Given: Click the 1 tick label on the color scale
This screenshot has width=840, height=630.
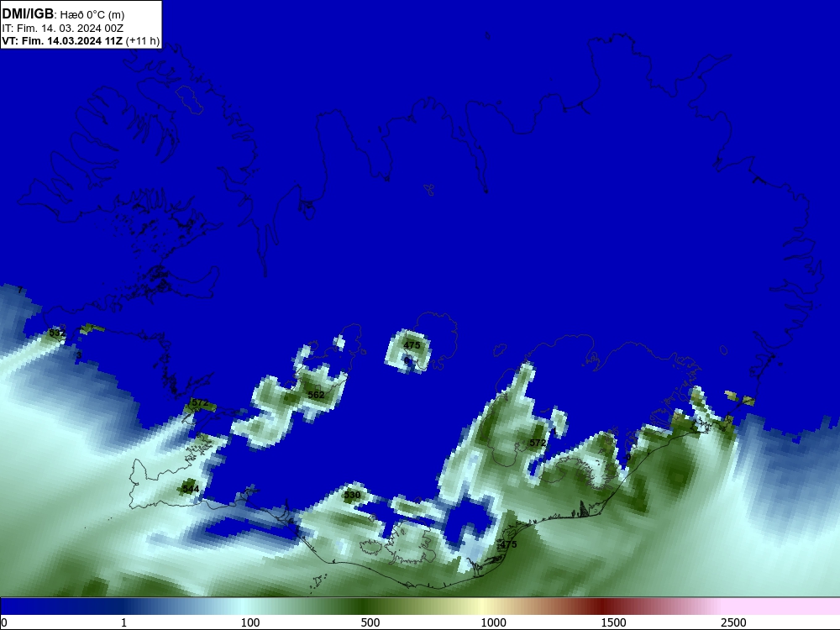Looking at the screenshot, I should [x=123, y=622].
